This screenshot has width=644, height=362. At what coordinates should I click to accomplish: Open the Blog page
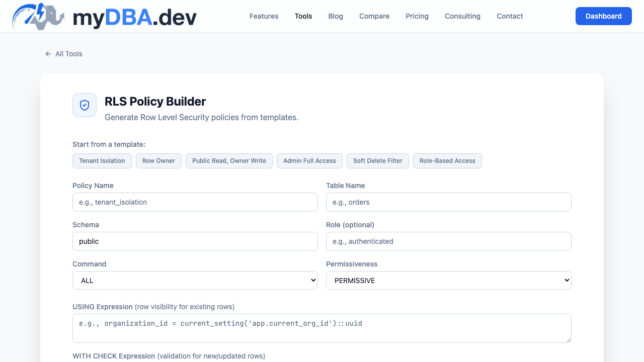[336, 16]
